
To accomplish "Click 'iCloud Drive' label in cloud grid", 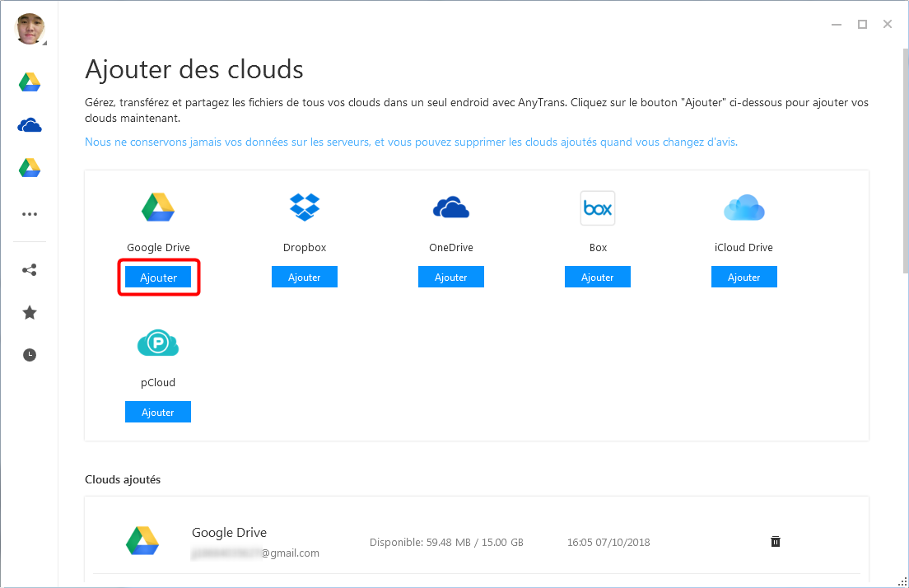I will click(x=744, y=248).
